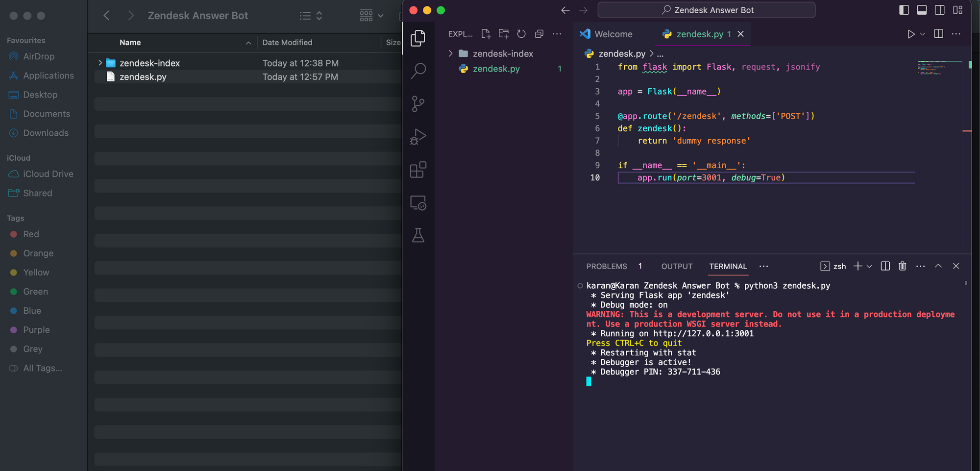Click the Zendesk Answer Bot search field

click(x=706, y=10)
